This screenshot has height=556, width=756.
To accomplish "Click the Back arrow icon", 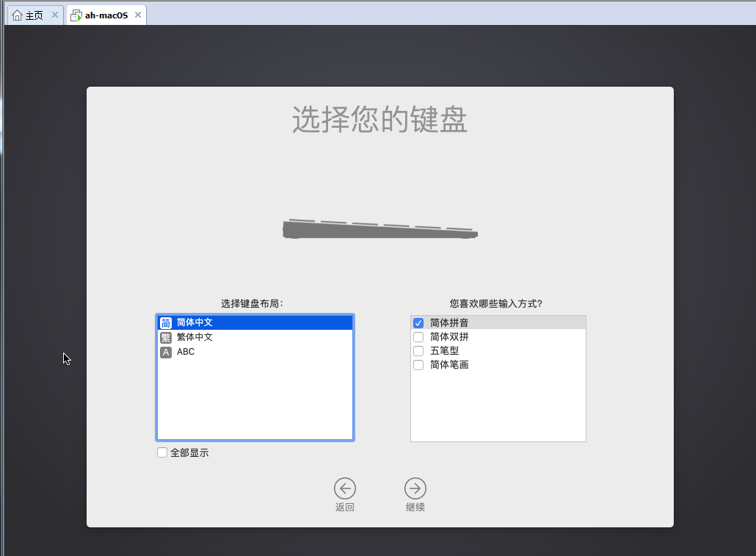I will click(x=345, y=488).
